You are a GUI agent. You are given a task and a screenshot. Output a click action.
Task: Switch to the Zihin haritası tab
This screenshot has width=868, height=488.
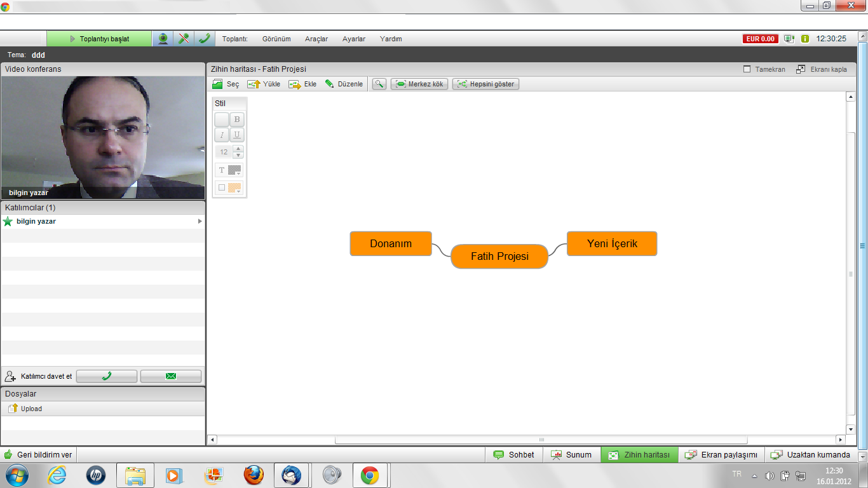click(639, 454)
